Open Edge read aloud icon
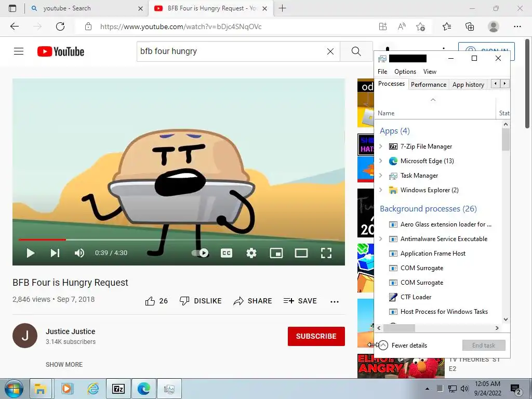532x399 pixels. click(402, 26)
